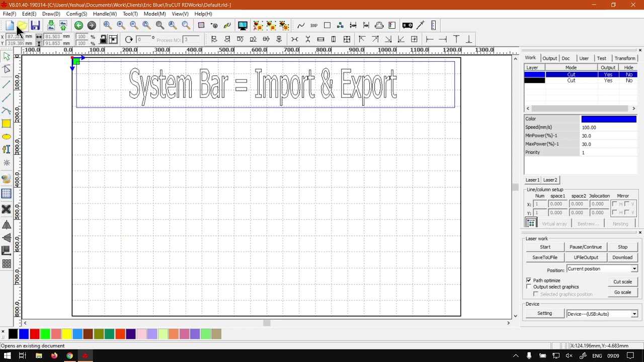Click the Windows Start button
644x362 pixels.
click(x=7, y=356)
